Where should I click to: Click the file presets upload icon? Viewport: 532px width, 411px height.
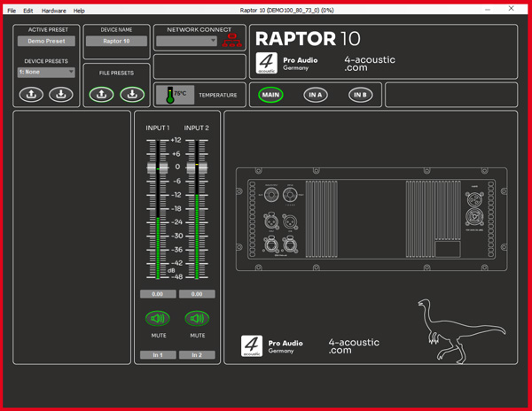[x=101, y=94]
